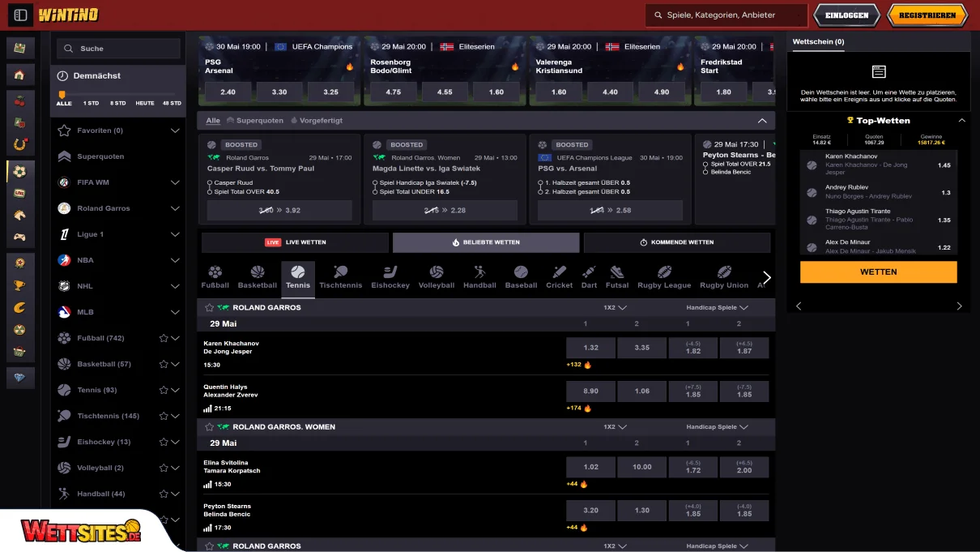980x552 pixels.
Task: Select the football sports icon in the left rail
Action: click(19, 172)
